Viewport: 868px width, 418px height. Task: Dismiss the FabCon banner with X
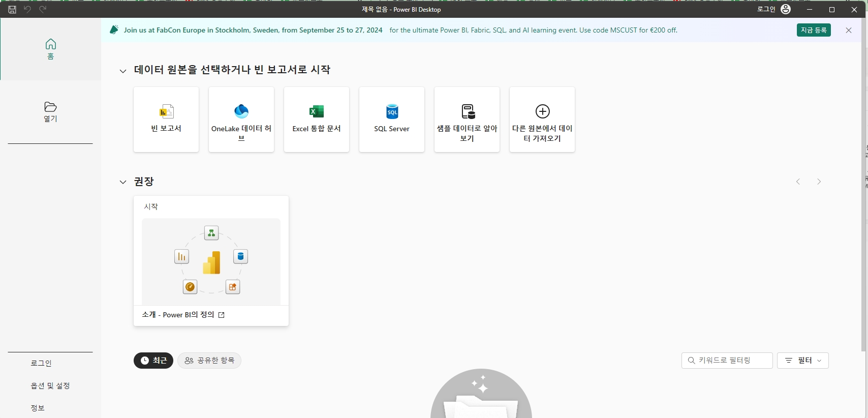click(x=849, y=30)
